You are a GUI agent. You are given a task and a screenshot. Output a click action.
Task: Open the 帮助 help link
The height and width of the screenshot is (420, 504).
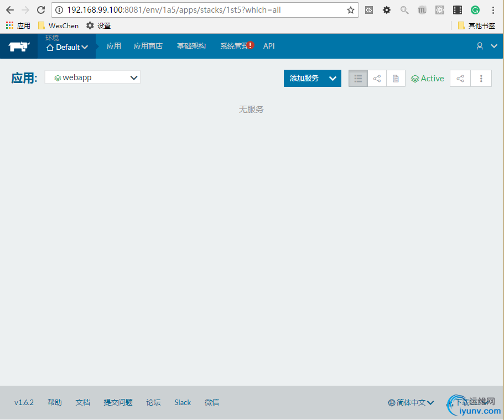click(55, 402)
